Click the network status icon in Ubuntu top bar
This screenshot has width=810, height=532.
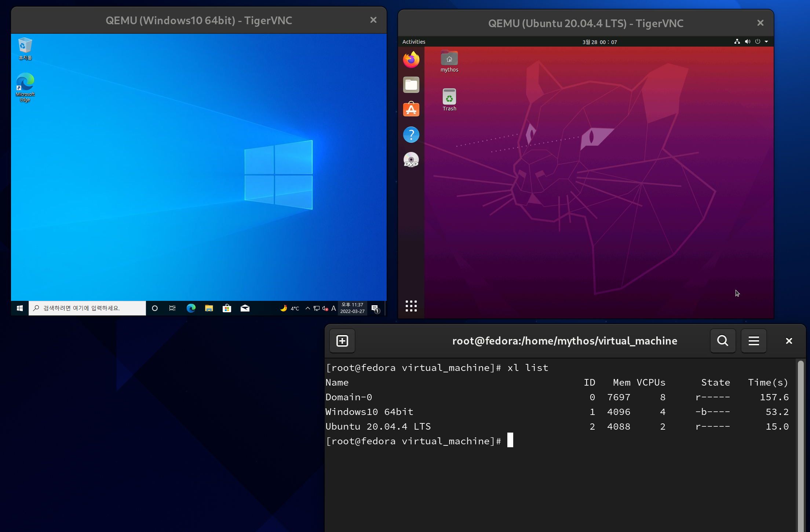(x=737, y=41)
